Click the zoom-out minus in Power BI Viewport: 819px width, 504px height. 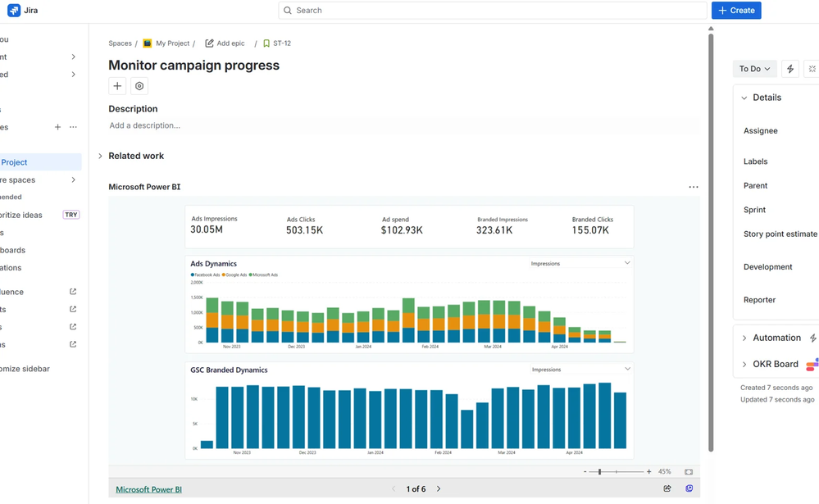(585, 471)
